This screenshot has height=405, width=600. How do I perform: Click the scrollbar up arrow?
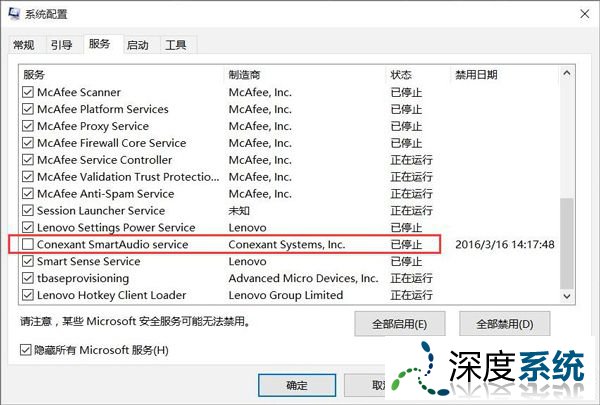pyautogui.click(x=567, y=73)
